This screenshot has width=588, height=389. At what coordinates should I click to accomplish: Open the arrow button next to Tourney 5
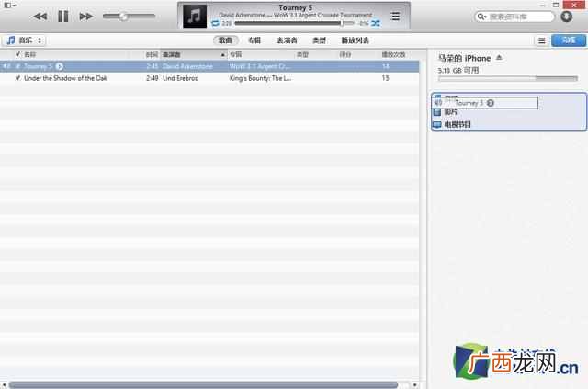[59, 66]
